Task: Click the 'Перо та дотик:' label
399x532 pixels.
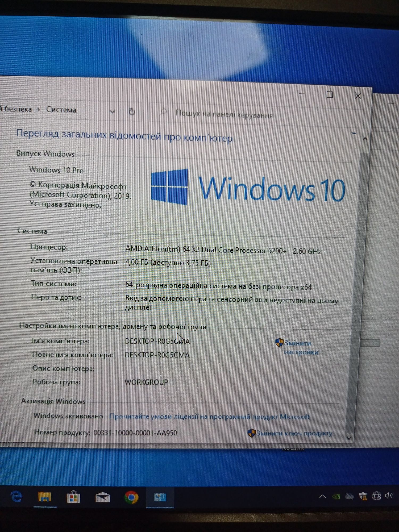Action: 56,297
